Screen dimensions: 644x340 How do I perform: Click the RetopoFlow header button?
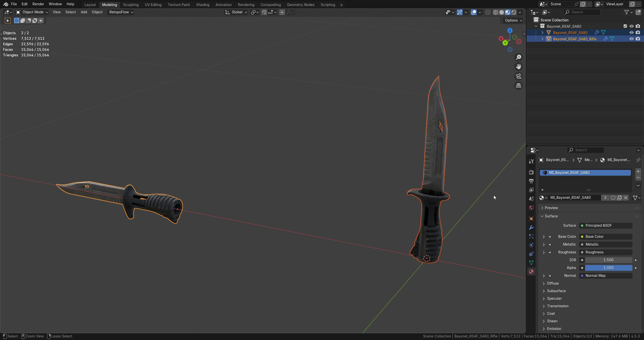pos(121,12)
